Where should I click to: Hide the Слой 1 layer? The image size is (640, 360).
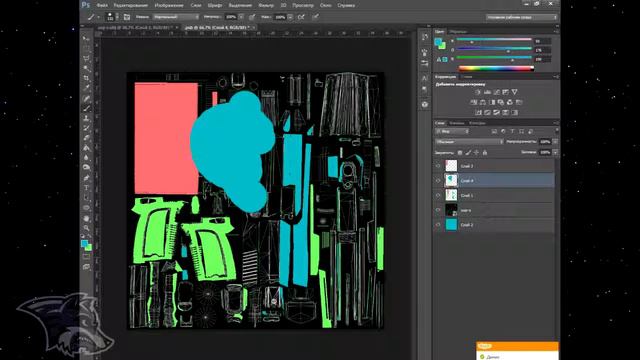[438, 196]
